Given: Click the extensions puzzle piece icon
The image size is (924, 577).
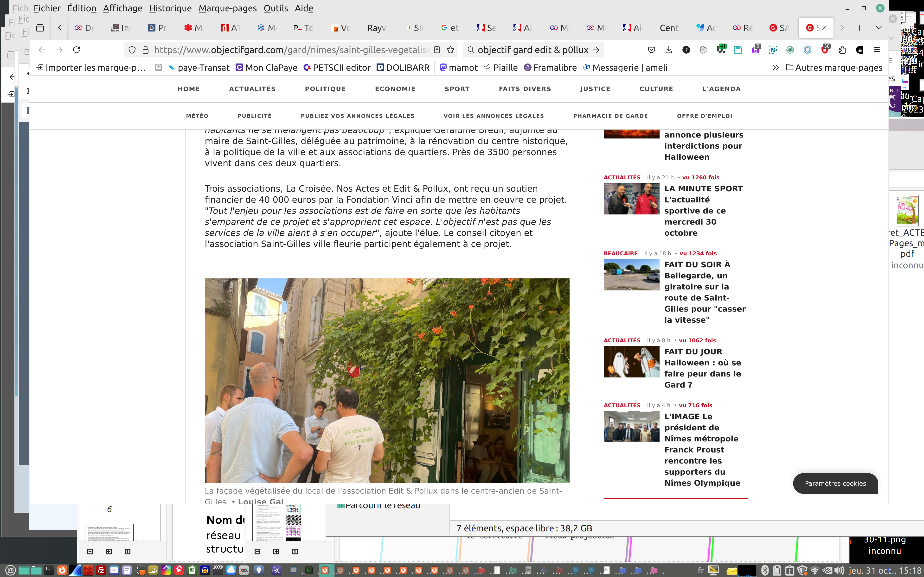Looking at the screenshot, I should pyautogui.click(x=842, y=50).
